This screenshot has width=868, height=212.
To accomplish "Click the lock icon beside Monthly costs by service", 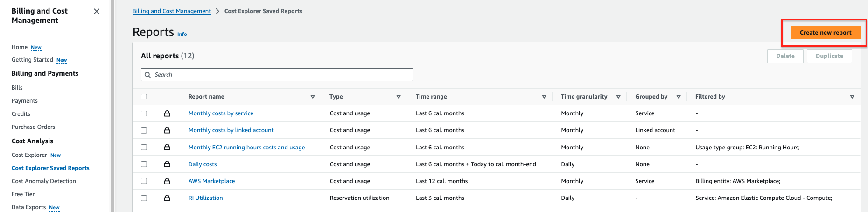I will pyautogui.click(x=167, y=113).
